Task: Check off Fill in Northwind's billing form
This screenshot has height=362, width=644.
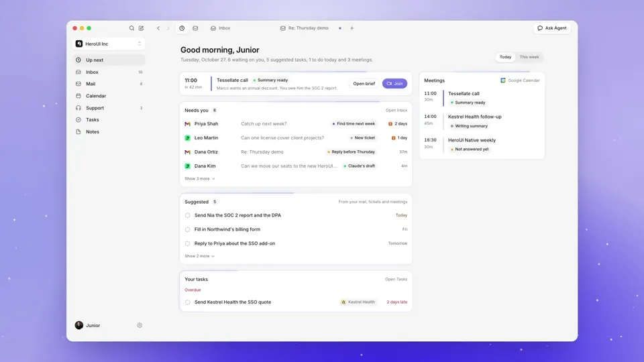Action: click(x=187, y=229)
